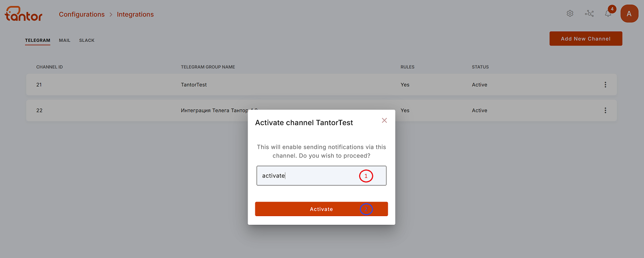
Task: Switch to the MAIL tab
Action: coord(65,40)
